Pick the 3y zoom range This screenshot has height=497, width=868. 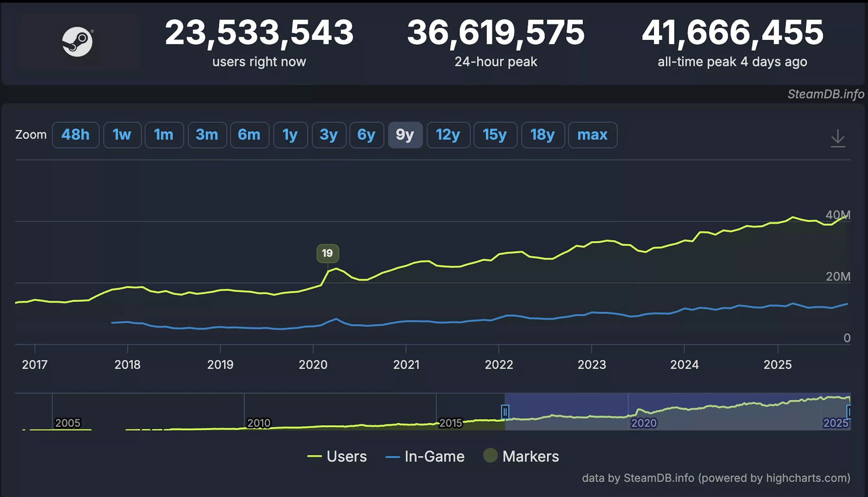click(329, 135)
